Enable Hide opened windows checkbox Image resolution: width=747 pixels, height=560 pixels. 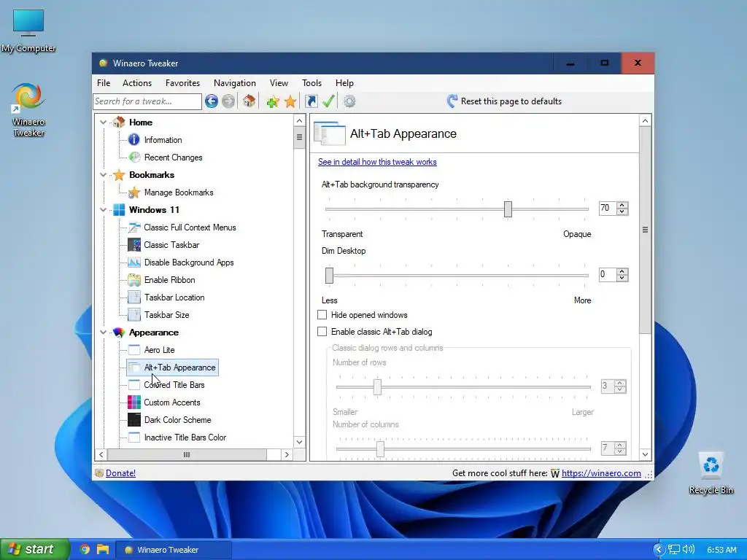click(322, 315)
